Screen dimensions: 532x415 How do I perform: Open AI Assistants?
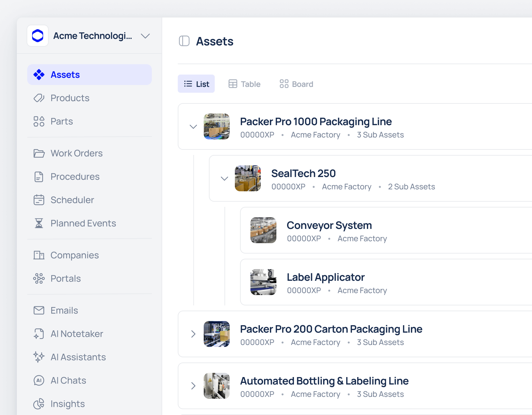90,357
